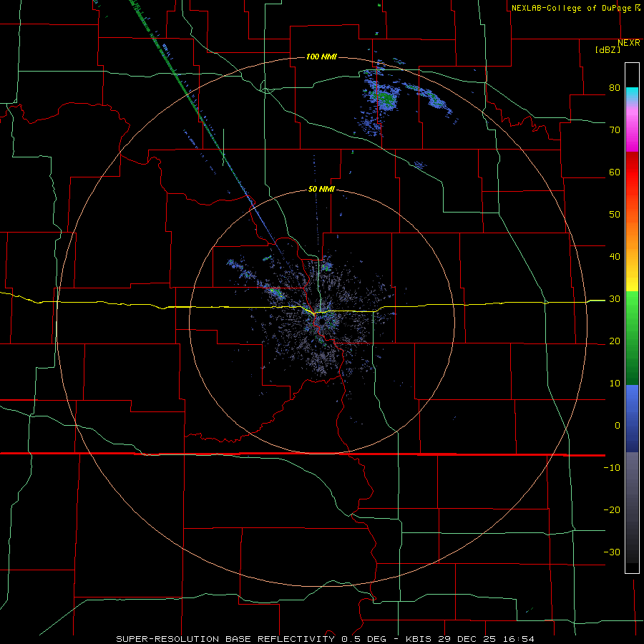
Task: Click the 70 value on the dBZ scale
Action: [615, 130]
